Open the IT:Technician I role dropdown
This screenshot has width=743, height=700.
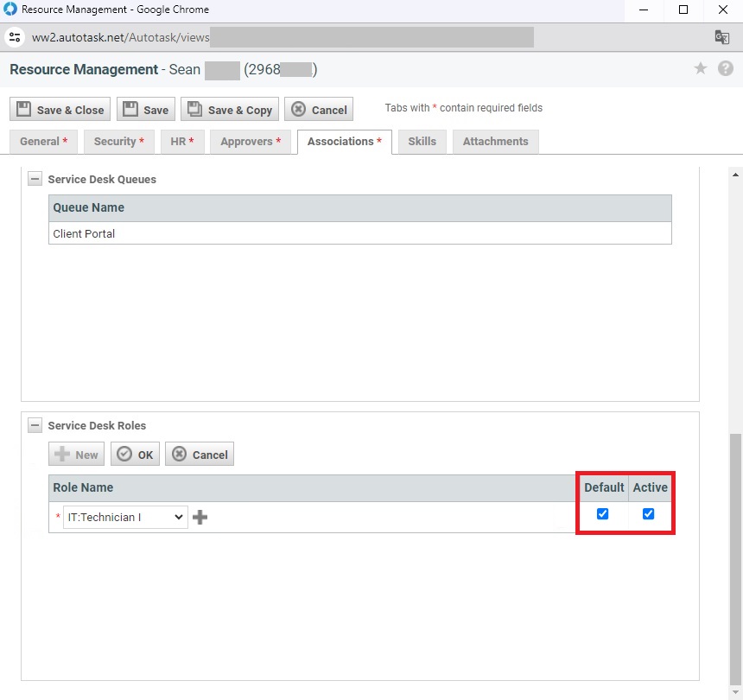125,518
